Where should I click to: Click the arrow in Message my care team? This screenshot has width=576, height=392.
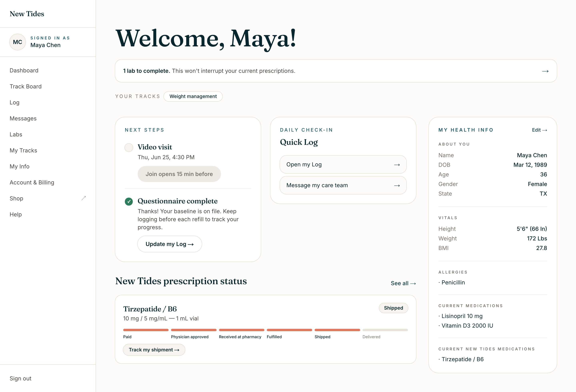pyautogui.click(x=397, y=186)
